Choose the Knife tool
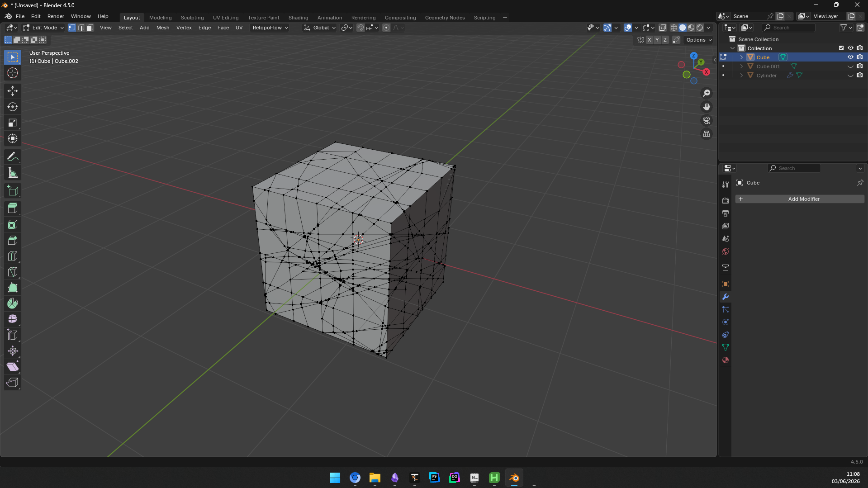The height and width of the screenshot is (488, 868). [x=13, y=272]
